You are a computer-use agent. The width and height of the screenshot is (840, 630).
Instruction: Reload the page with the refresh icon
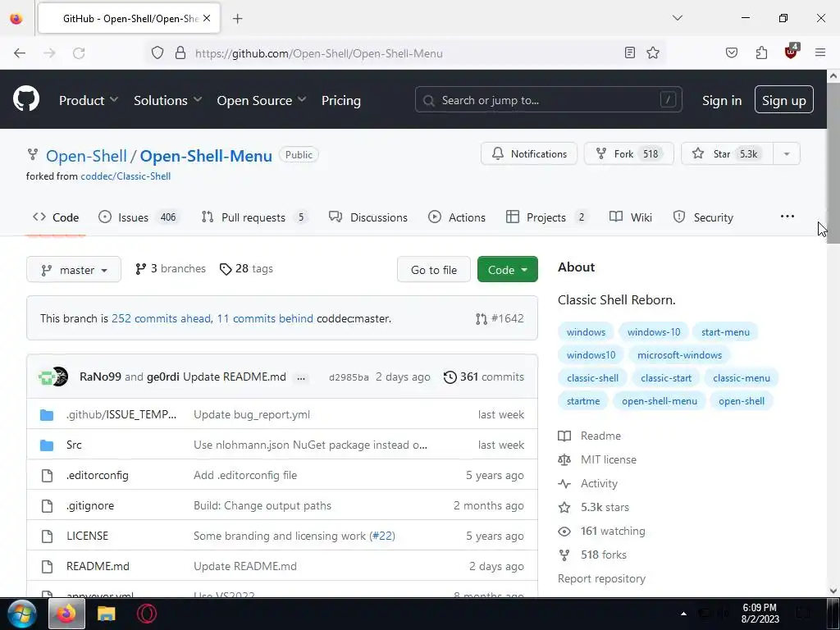click(79, 52)
